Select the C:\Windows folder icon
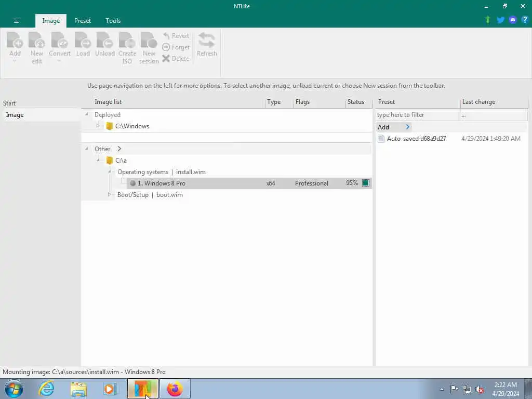Image resolution: width=532 pixels, height=399 pixels. pos(109,126)
